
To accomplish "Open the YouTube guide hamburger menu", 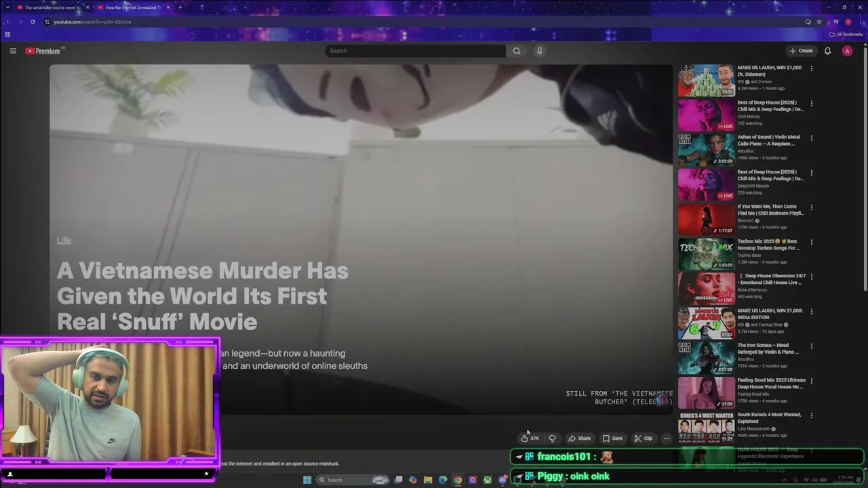I will click(x=13, y=51).
